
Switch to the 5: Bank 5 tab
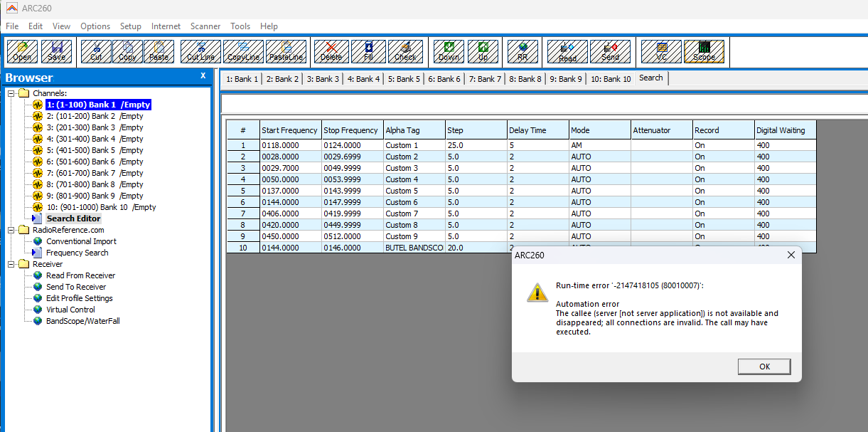tap(404, 79)
